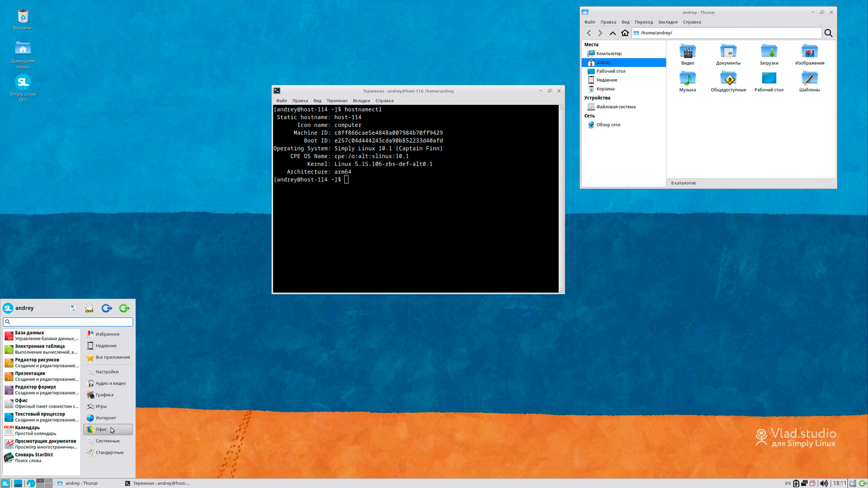Click the volume icon in system tray
Viewport: 868px width, 488px height.
pos(824,483)
